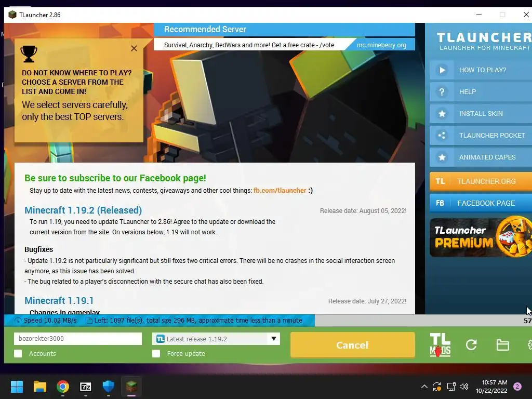Image resolution: width=532 pixels, height=399 pixels.
Task: Open Google Chrome from taskbar
Action: (63, 387)
